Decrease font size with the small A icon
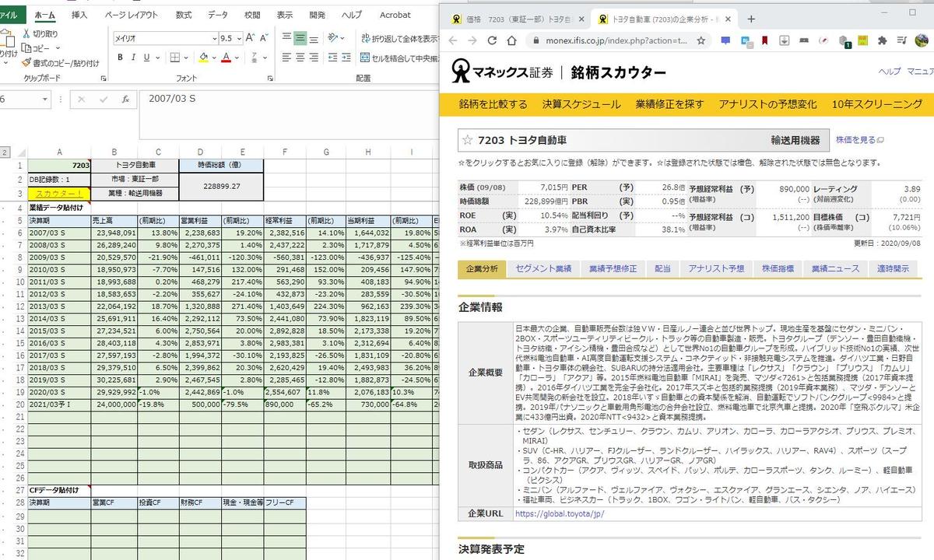Screen dimensions: 934x560 265,37
